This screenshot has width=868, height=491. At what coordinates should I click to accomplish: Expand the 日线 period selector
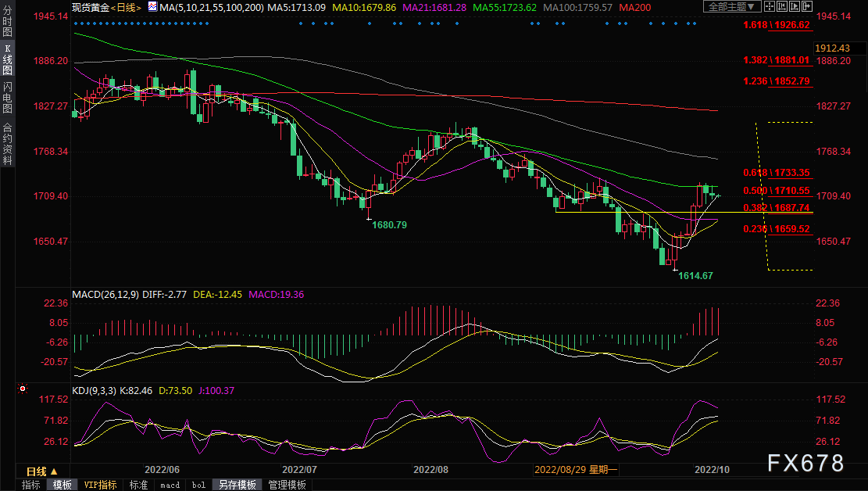point(41,471)
